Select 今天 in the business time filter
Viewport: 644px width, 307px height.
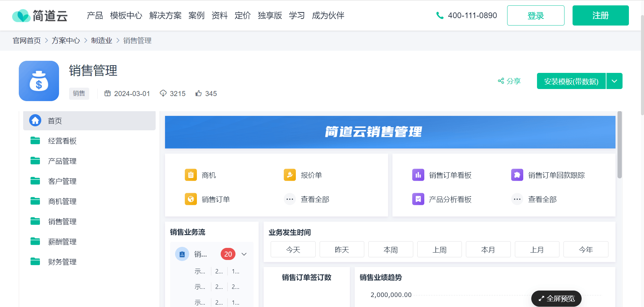coord(293,249)
